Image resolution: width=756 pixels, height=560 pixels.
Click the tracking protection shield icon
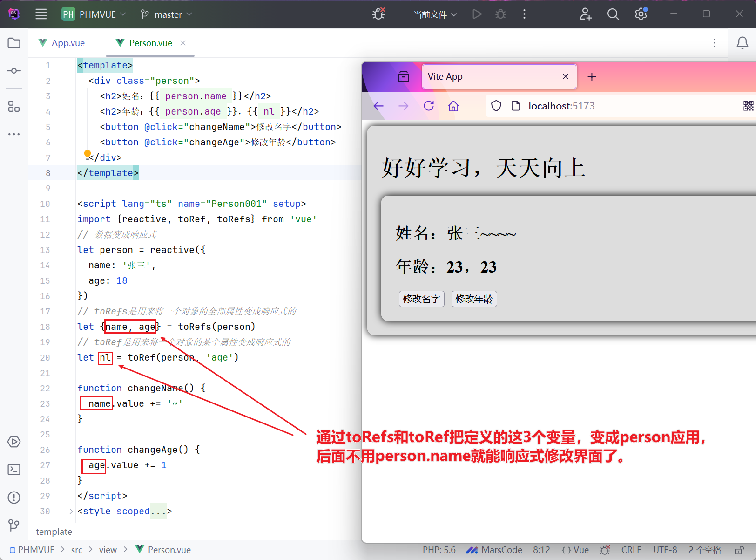point(496,106)
